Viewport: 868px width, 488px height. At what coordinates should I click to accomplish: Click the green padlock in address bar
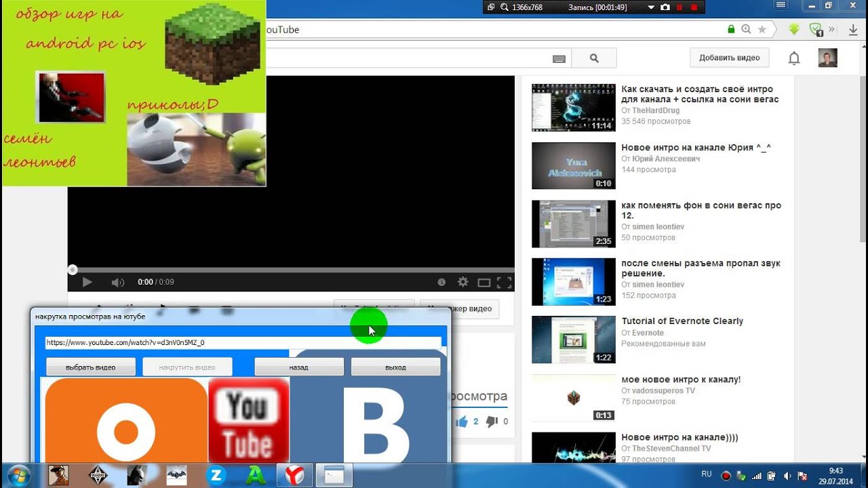point(731,29)
